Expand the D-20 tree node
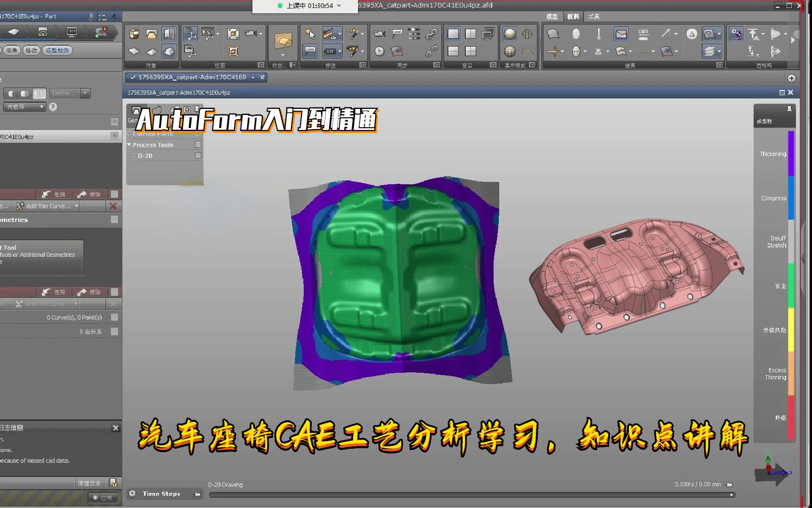812x508 pixels. [134, 156]
